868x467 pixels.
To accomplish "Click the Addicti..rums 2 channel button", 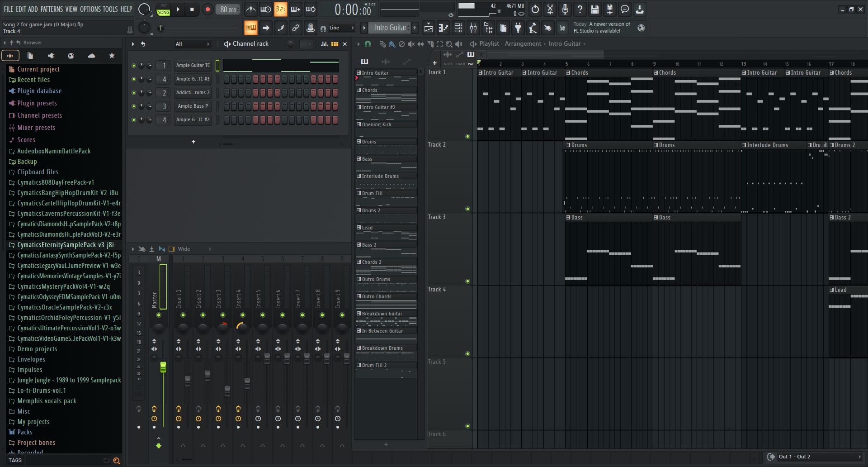I will pyautogui.click(x=193, y=93).
